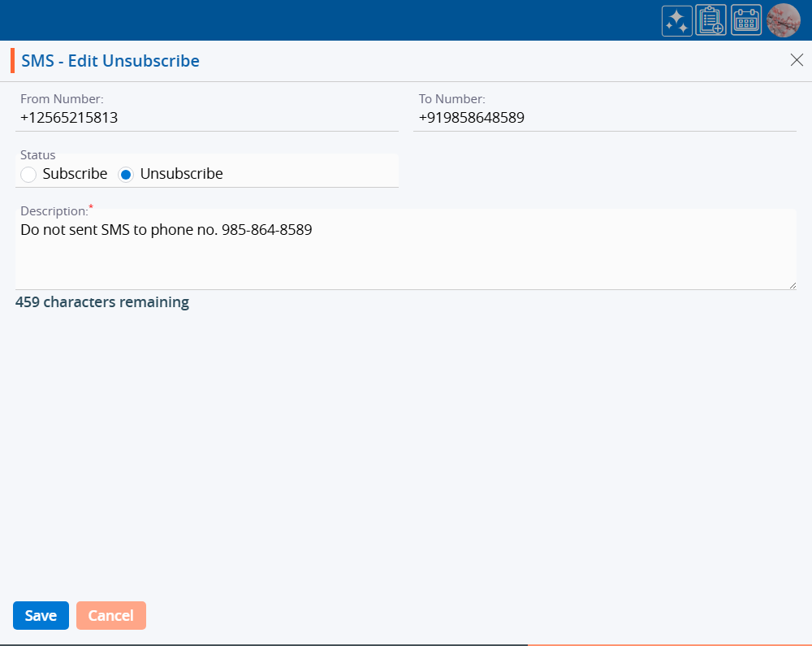The image size is (812, 646).
Task: Click the '459 characters remaining' counter
Action: coord(102,302)
